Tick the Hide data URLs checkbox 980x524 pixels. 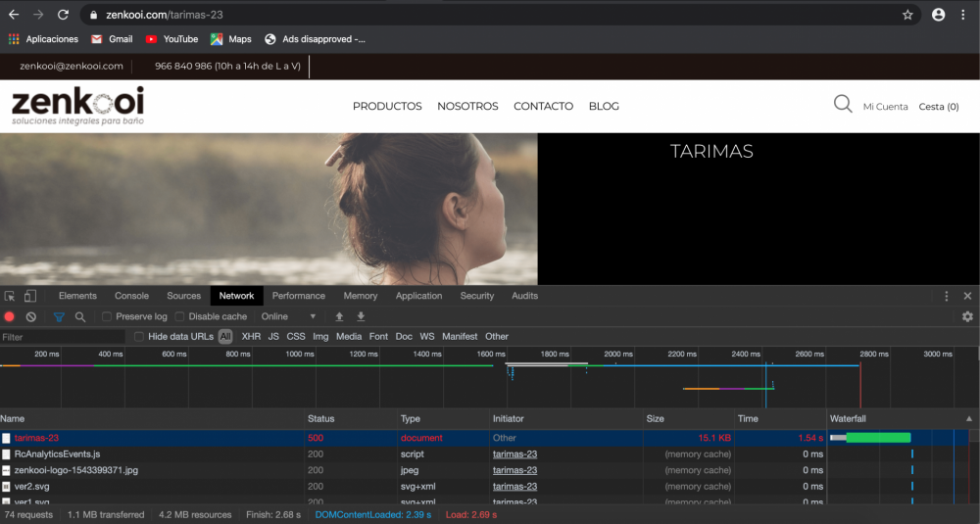(139, 337)
